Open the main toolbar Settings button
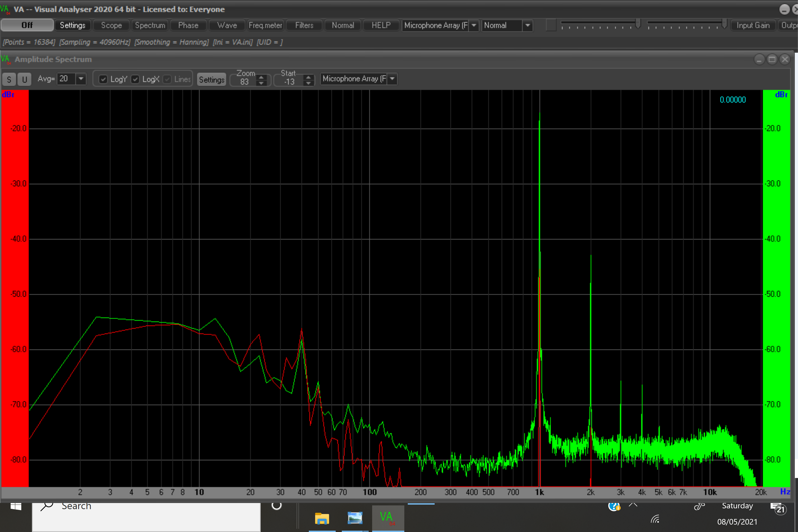798x532 pixels. (x=73, y=25)
